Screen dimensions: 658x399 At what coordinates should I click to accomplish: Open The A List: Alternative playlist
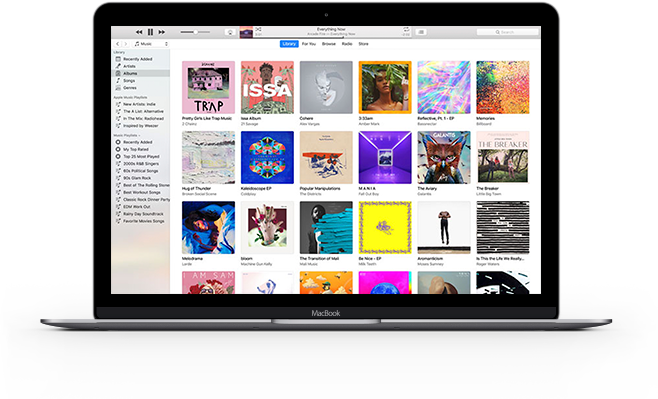pos(143,111)
